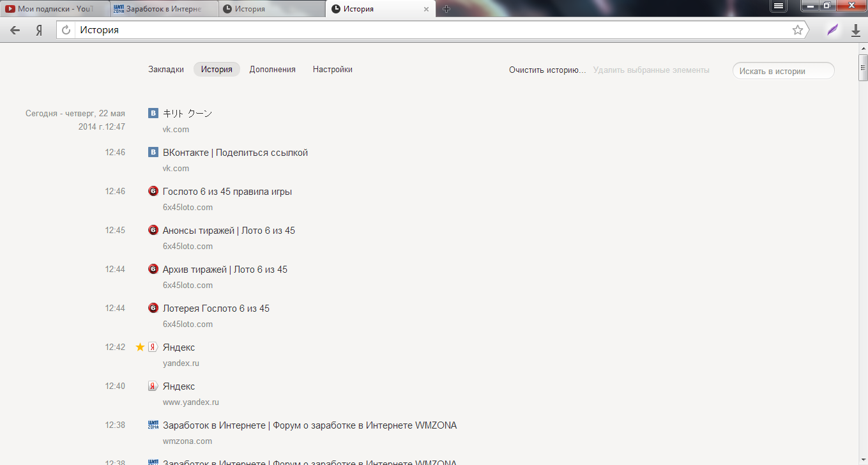Screen dimensions: 868x465
Task: Select the История section
Action: [217, 69]
